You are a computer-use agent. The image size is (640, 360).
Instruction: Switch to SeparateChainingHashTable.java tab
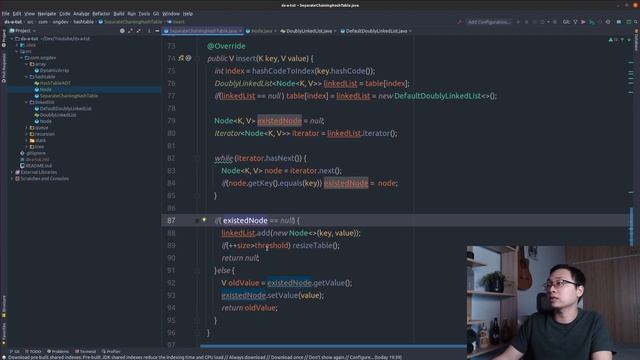pos(203,31)
